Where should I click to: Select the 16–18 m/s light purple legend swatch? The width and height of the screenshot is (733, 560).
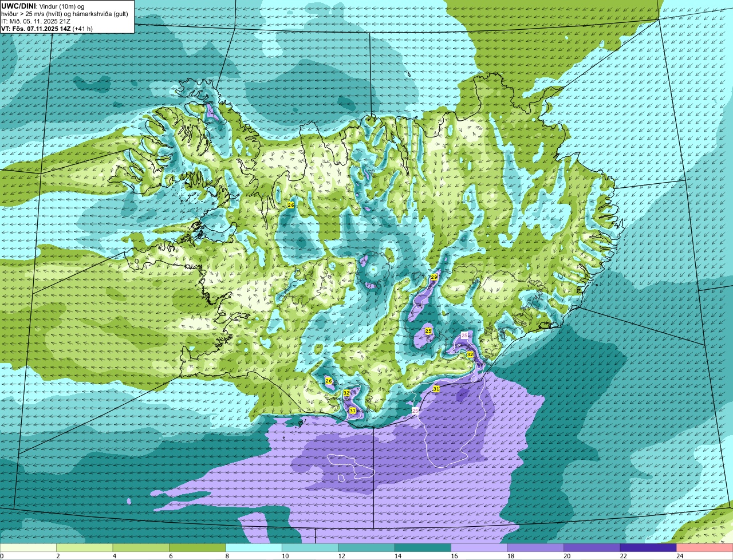(x=479, y=547)
